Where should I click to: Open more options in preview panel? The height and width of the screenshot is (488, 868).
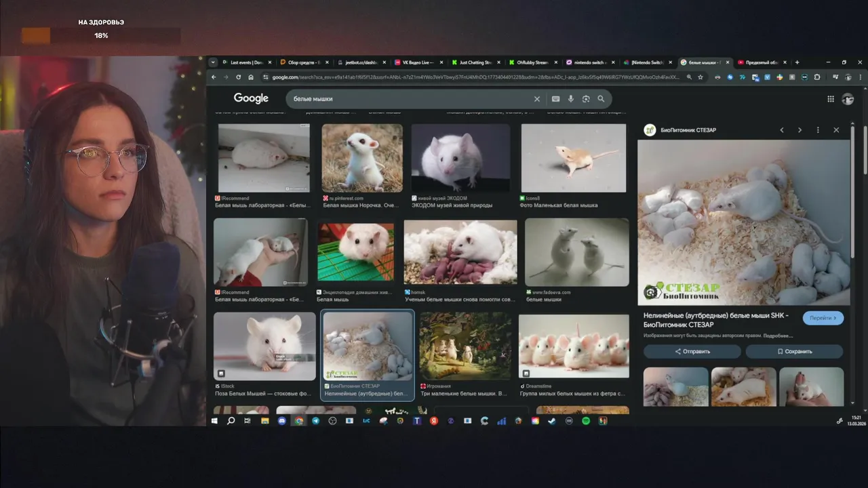818,130
